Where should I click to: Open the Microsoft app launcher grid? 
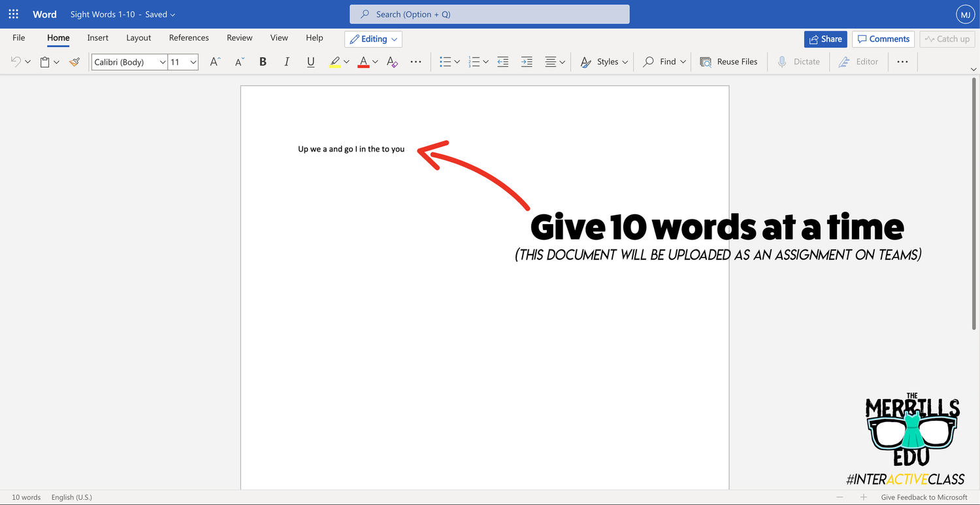click(13, 13)
